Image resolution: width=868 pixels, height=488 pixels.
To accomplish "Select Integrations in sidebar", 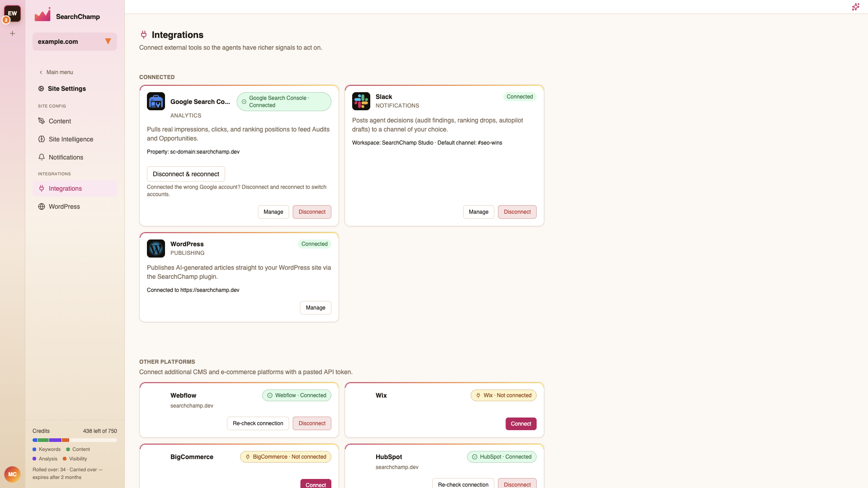I will [x=75, y=188].
